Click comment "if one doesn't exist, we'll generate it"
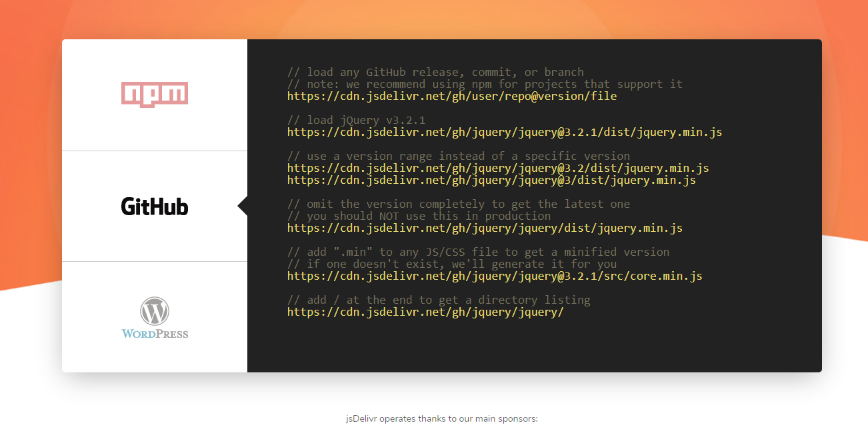Screen dimensions: 868x425 [x=452, y=264]
